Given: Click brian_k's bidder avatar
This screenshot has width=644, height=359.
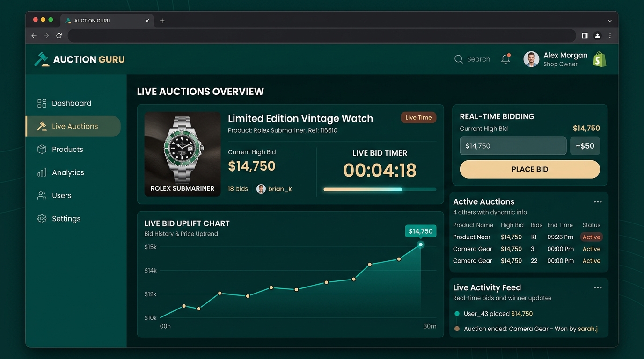Looking at the screenshot, I should [261, 189].
